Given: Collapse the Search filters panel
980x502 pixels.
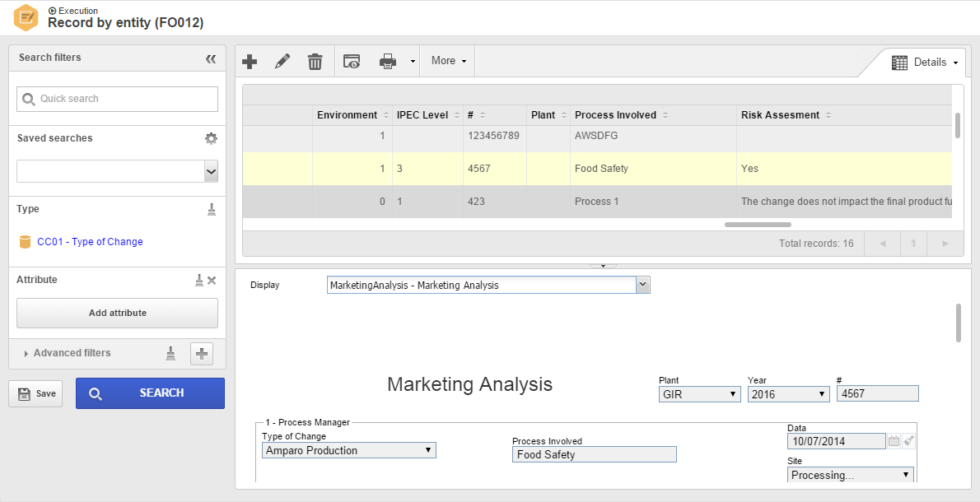Looking at the screenshot, I should tap(211, 58).
